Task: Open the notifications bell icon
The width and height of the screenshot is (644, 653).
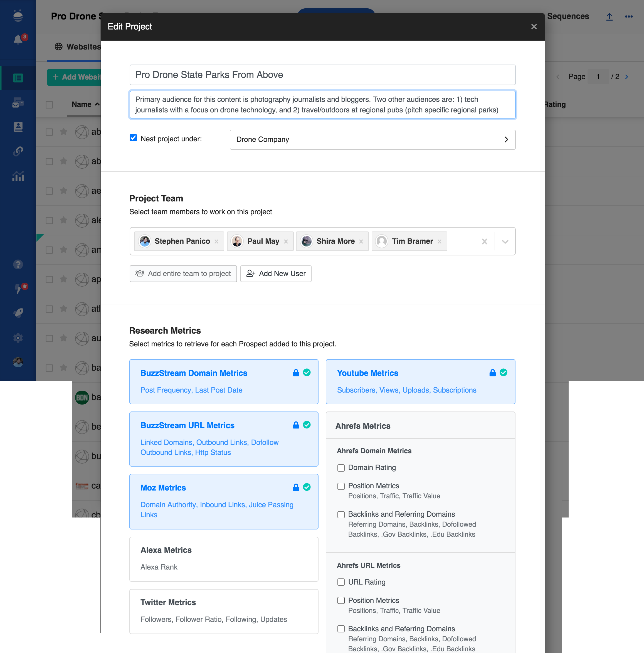Action: (x=18, y=40)
